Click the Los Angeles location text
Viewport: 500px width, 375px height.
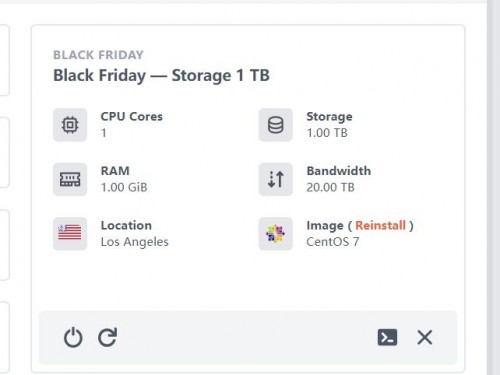(x=135, y=242)
